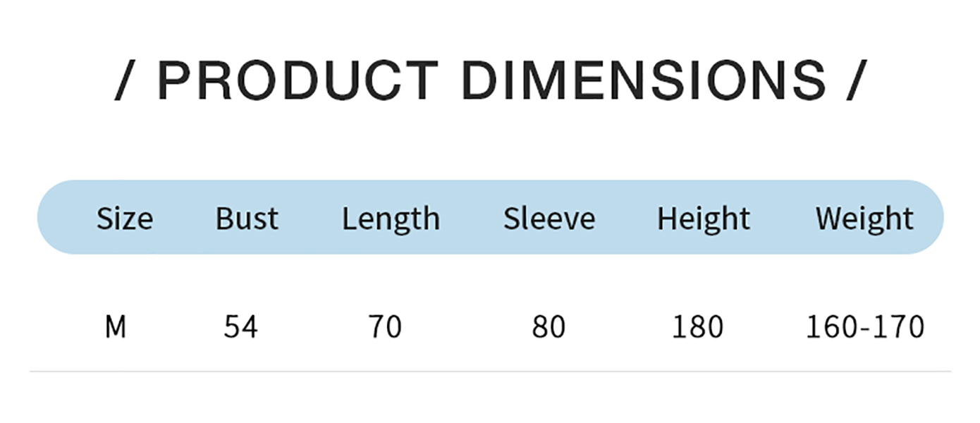Click the left rounded end of blue header bar
Image resolution: width=980 pixels, height=423 pixels.
point(58,217)
